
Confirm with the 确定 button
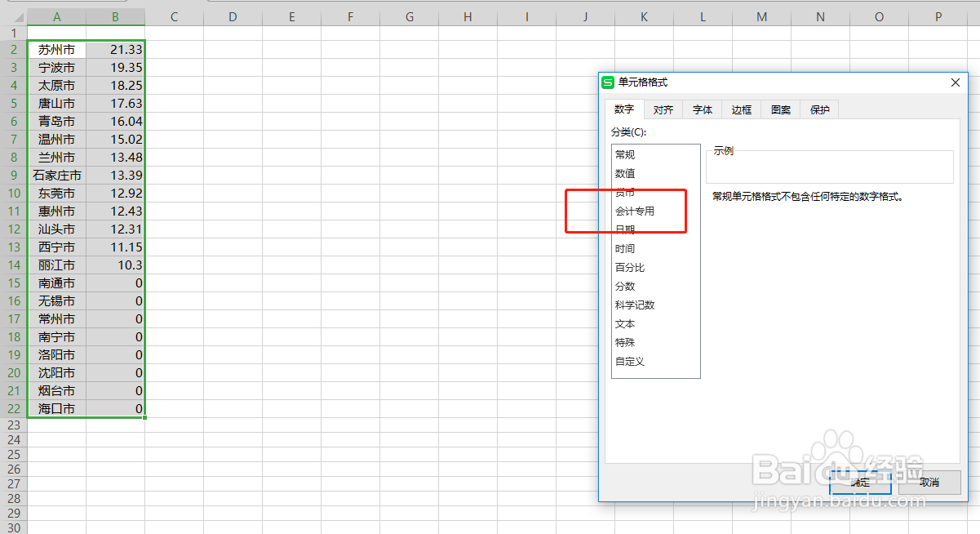click(x=860, y=482)
